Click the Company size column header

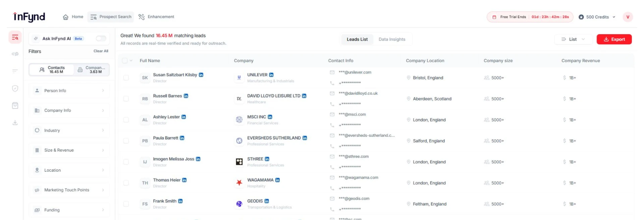498,60
